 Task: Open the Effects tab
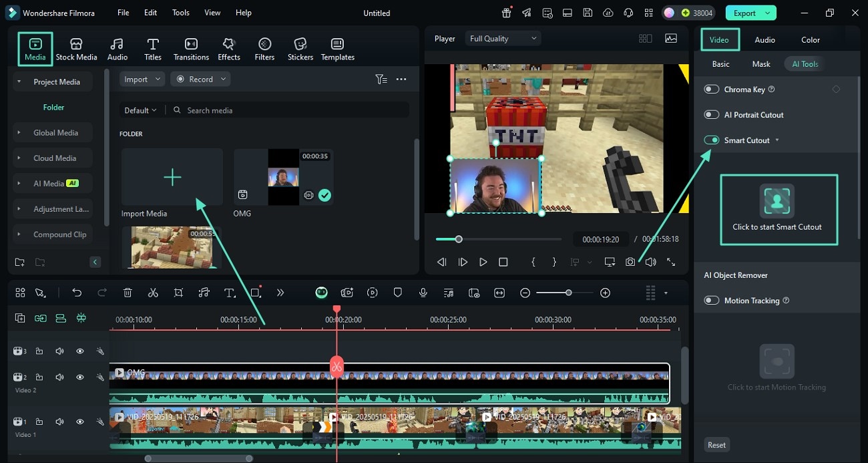point(229,49)
